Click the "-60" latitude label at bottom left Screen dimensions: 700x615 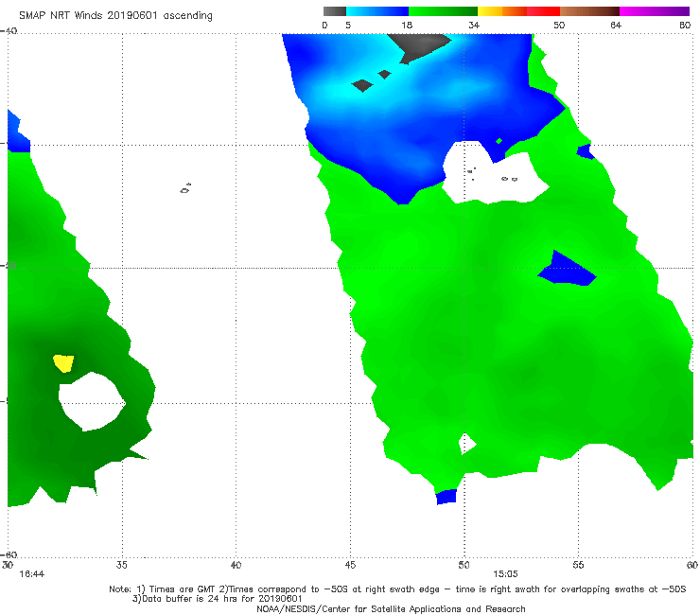(x=9, y=554)
